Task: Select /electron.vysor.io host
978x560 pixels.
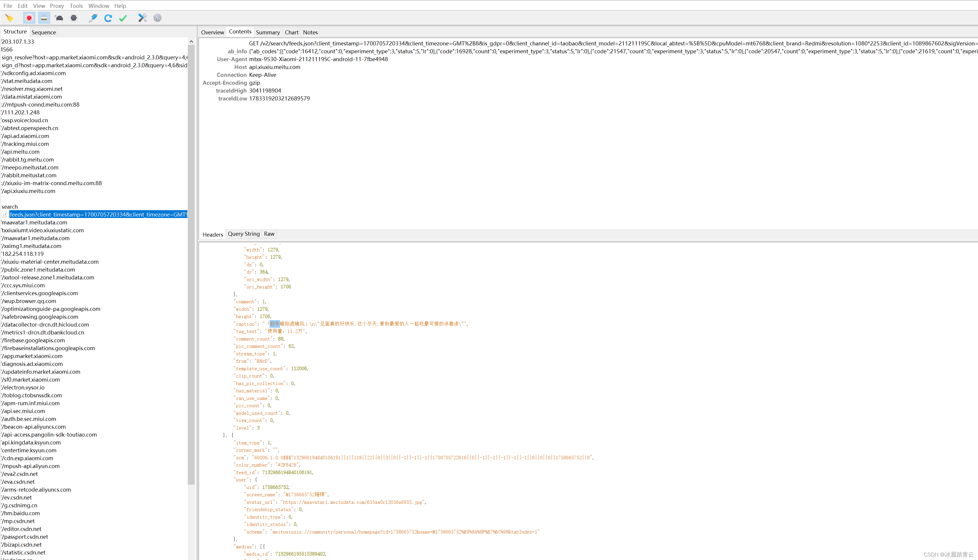Action: (23, 388)
